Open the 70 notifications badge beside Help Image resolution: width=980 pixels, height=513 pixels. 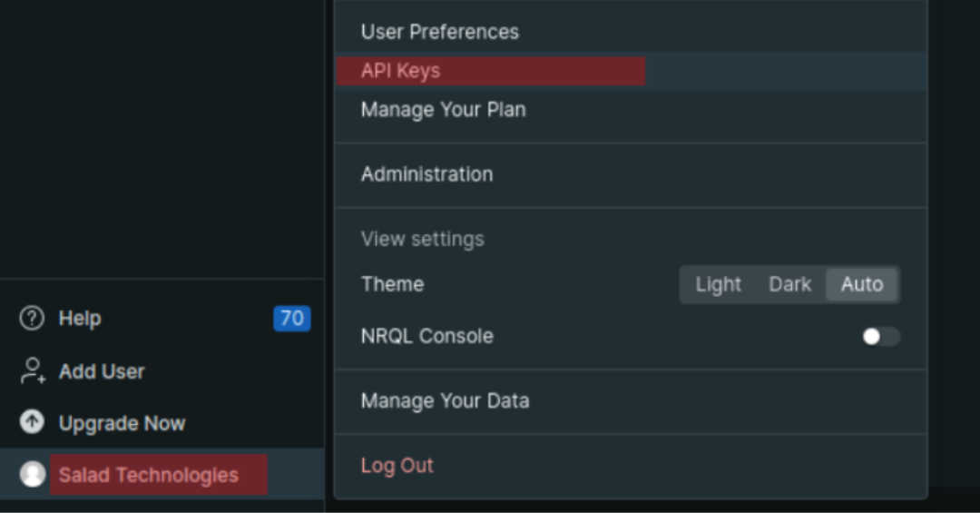(292, 319)
